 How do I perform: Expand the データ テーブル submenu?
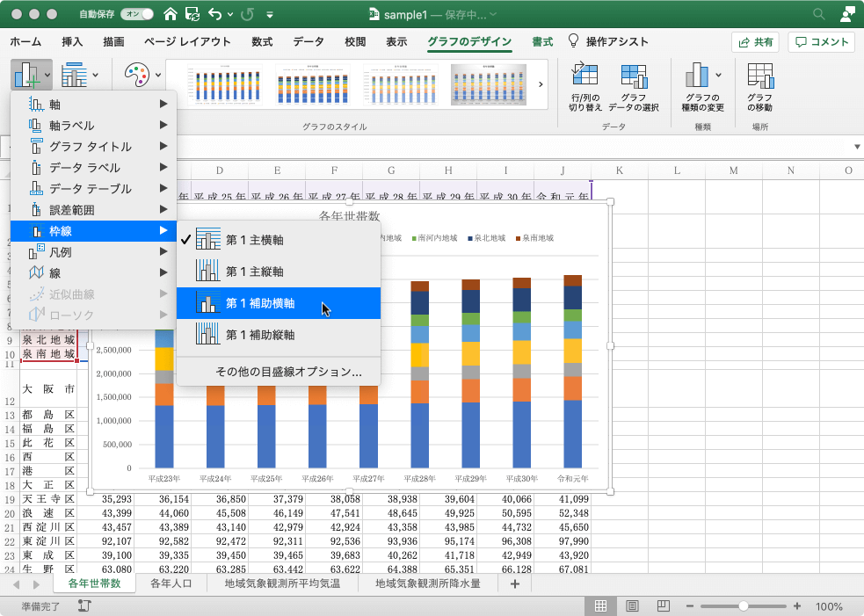pyautogui.click(x=94, y=188)
